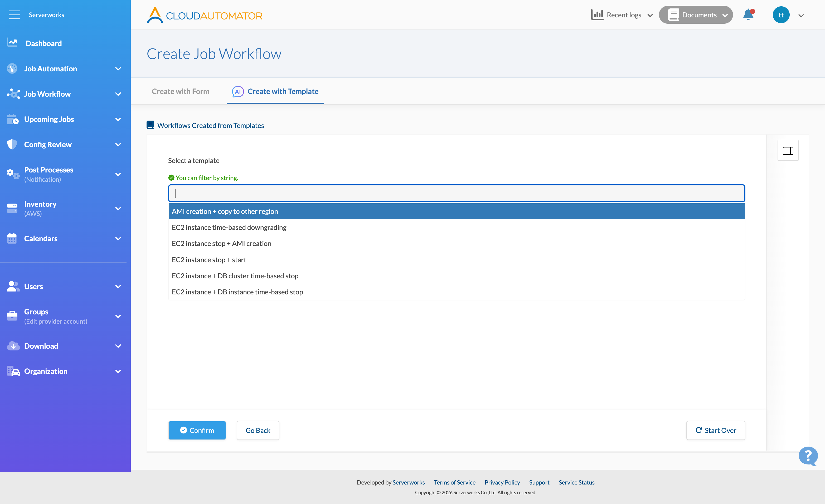Screen dimensions: 825x504
Task: Click the tt user avatar
Action: (781, 15)
